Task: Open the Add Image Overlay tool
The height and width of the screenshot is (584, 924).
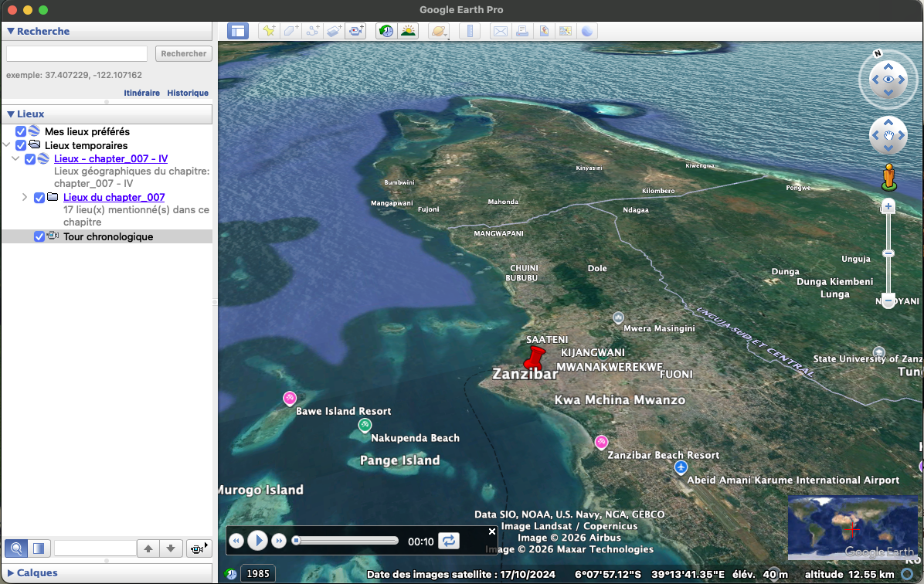Action: pos(334,30)
